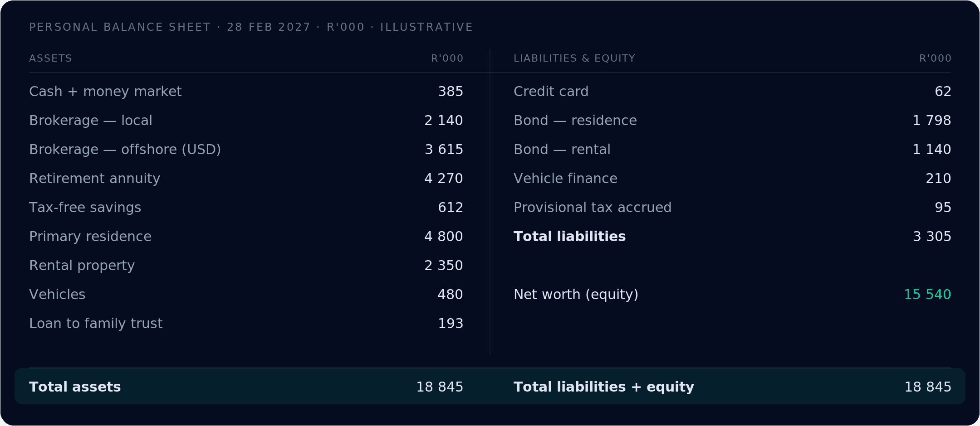Viewport: 980px width, 426px height.
Task: Click the Credit card value 62
Action: coord(943,92)
